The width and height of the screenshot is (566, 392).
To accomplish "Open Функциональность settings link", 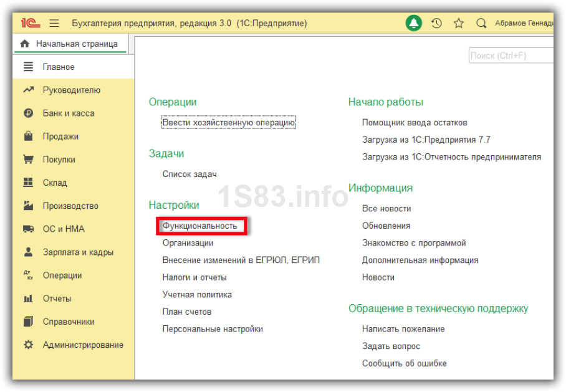I will click(199, 226).
